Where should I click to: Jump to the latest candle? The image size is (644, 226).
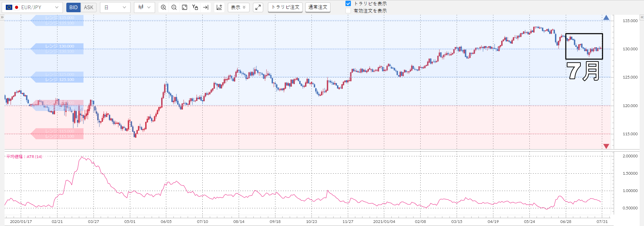point(206,7)
